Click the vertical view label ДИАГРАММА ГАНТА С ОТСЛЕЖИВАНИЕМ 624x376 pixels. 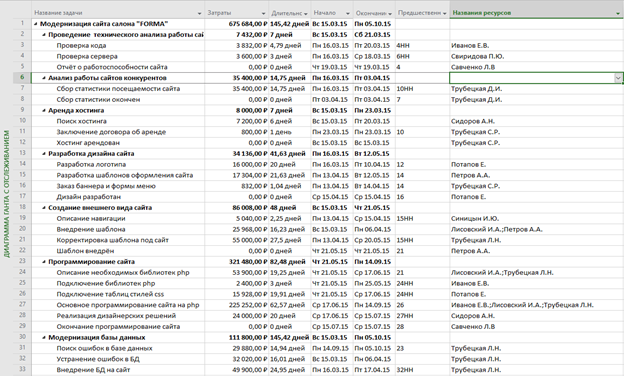pyautogui.click(x=6, y=194)
